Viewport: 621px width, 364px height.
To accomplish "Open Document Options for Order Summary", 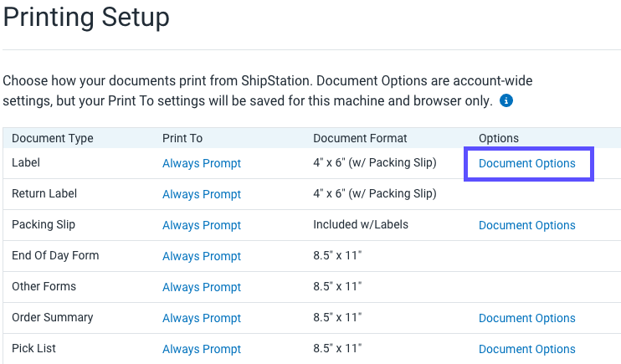I will coord(526,318).
